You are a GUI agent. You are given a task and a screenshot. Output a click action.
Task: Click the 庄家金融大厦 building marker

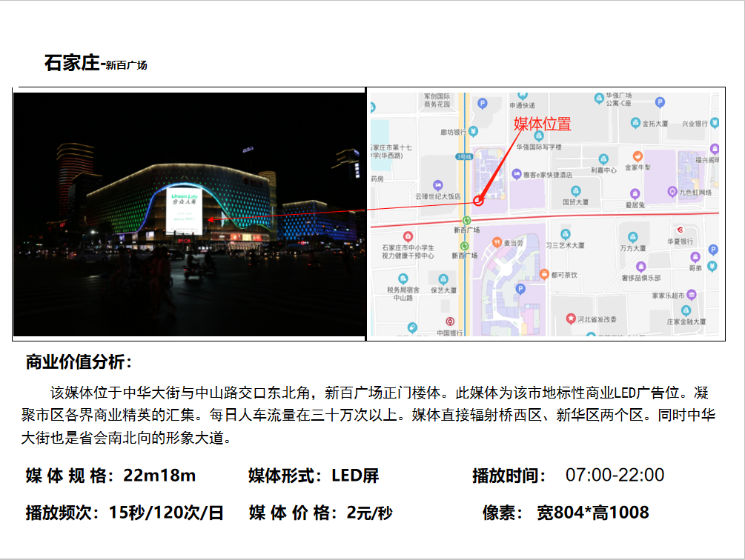[x=686, y=311]
